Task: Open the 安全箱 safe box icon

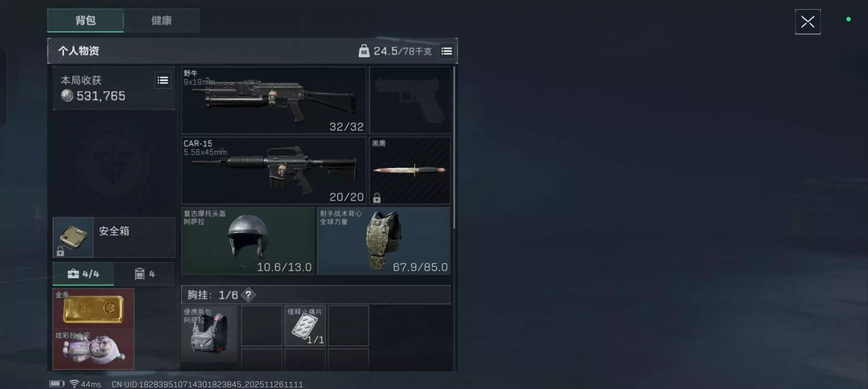Action: 73,237
